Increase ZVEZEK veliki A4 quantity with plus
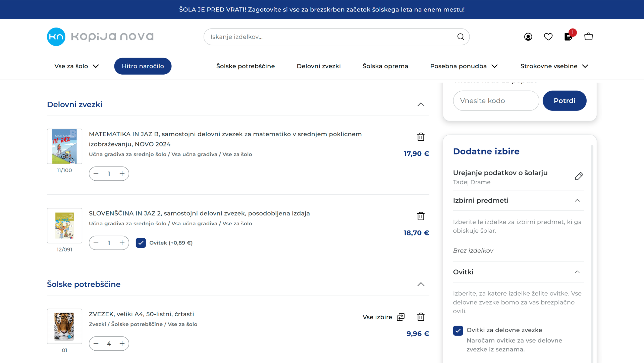Image resolution: width=644 pixels, height=363 pixels. (x=122, y=344)
